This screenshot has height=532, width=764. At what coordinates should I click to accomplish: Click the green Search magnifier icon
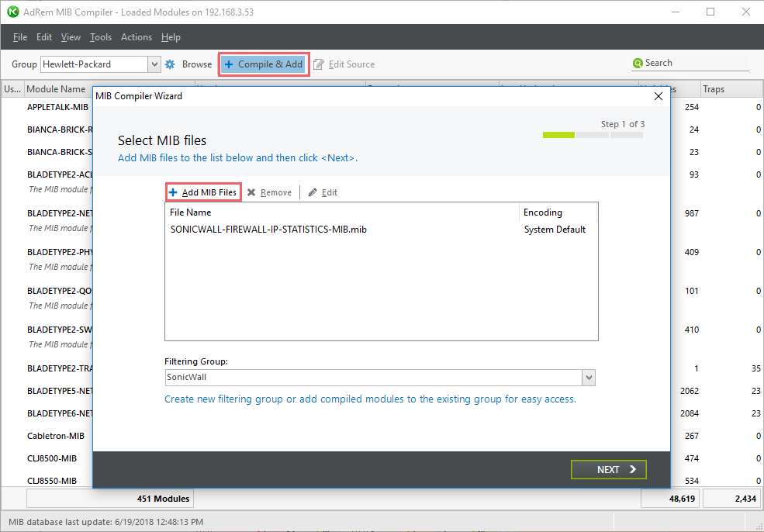point(638,64)
